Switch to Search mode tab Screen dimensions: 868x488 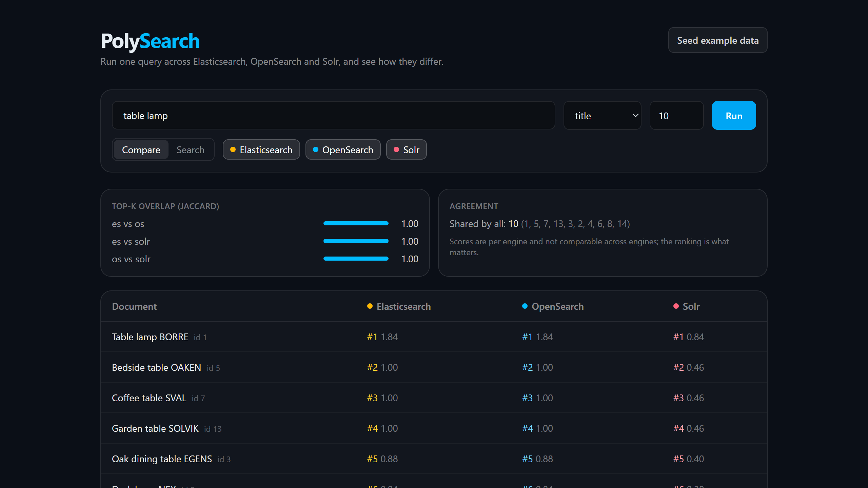pyautogui.click(x=191, y=150)
